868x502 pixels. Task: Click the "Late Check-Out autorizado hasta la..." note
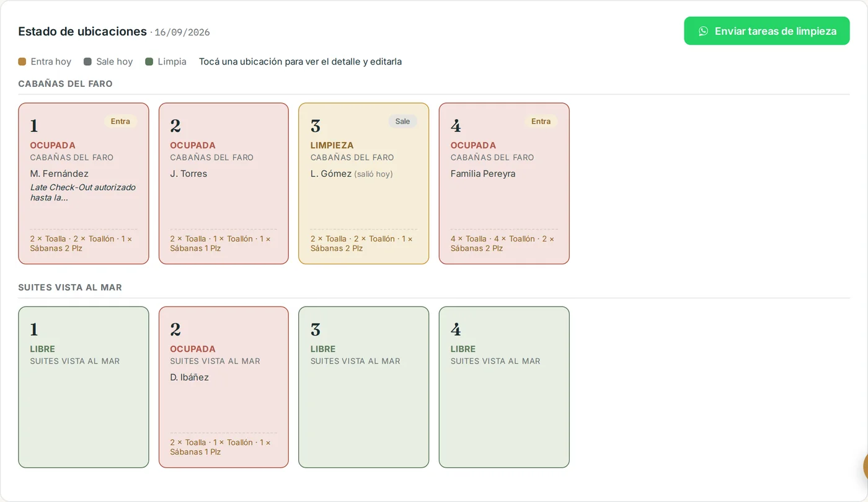[x=83, y=192]
